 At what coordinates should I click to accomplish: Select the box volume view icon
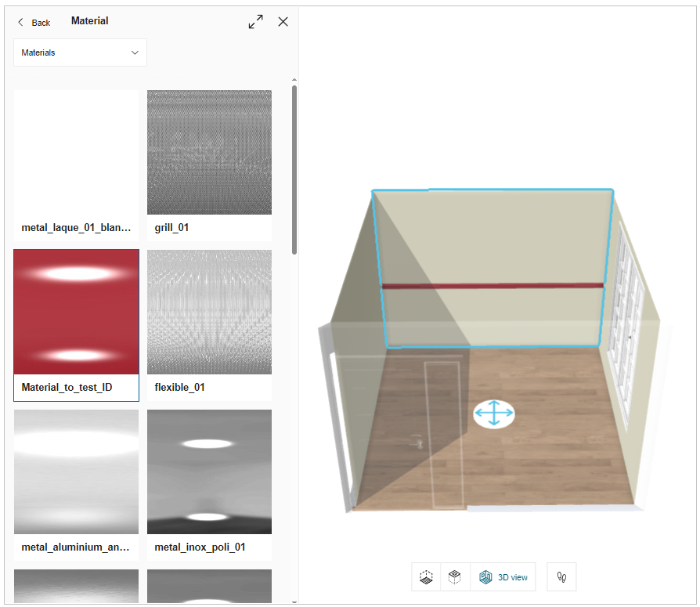tap(455, 577)
